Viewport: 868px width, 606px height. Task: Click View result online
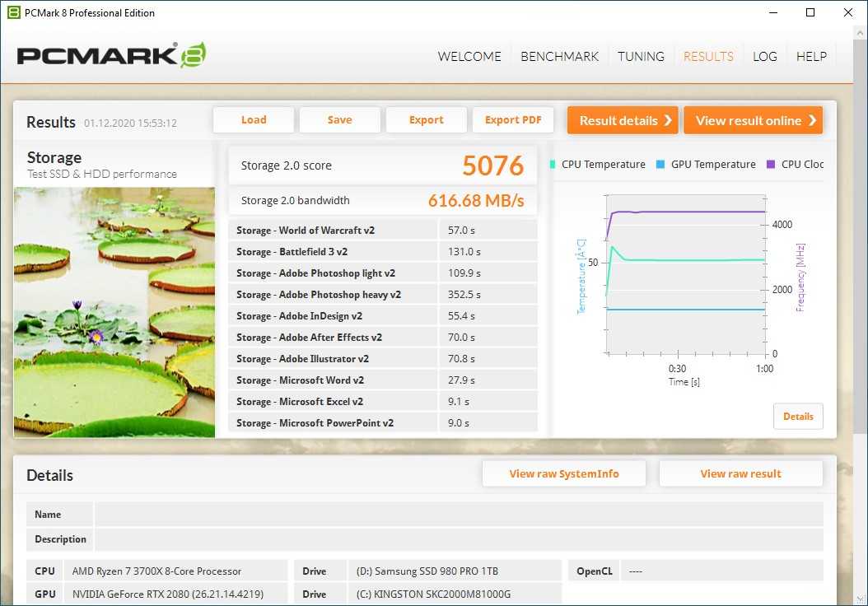tap(753, 120)
